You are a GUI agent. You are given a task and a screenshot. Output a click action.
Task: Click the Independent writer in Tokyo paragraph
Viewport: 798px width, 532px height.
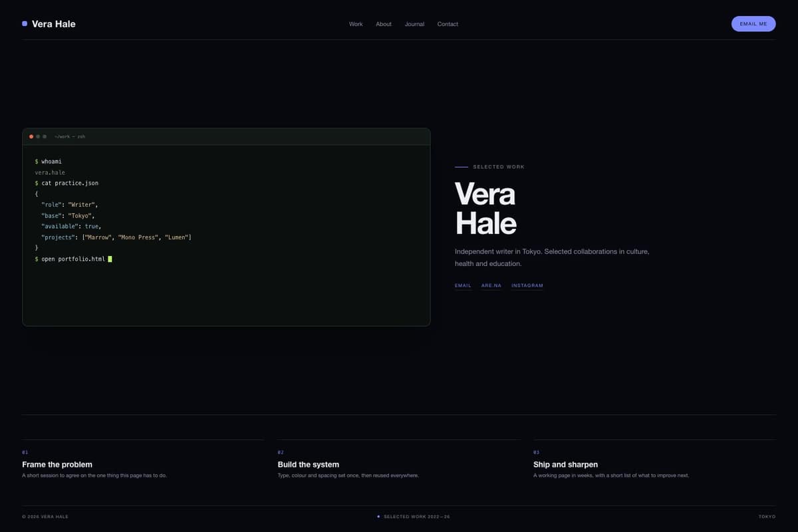tap(552, 257)
